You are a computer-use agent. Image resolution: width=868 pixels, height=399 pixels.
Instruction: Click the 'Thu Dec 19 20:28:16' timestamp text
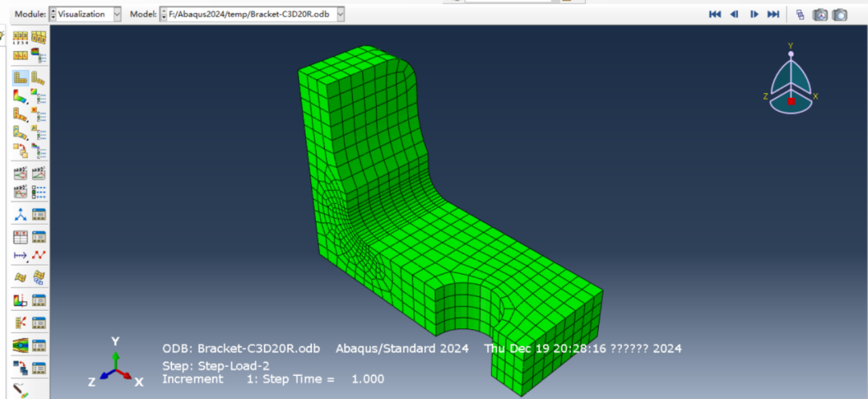(x=545, y=348)
